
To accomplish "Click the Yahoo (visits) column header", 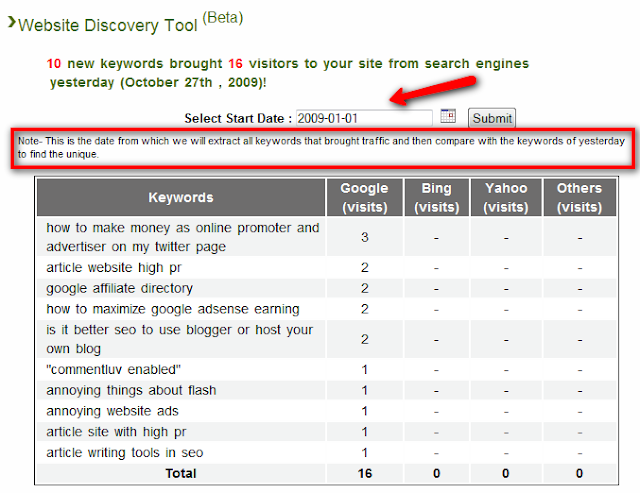I will point(506,198).
